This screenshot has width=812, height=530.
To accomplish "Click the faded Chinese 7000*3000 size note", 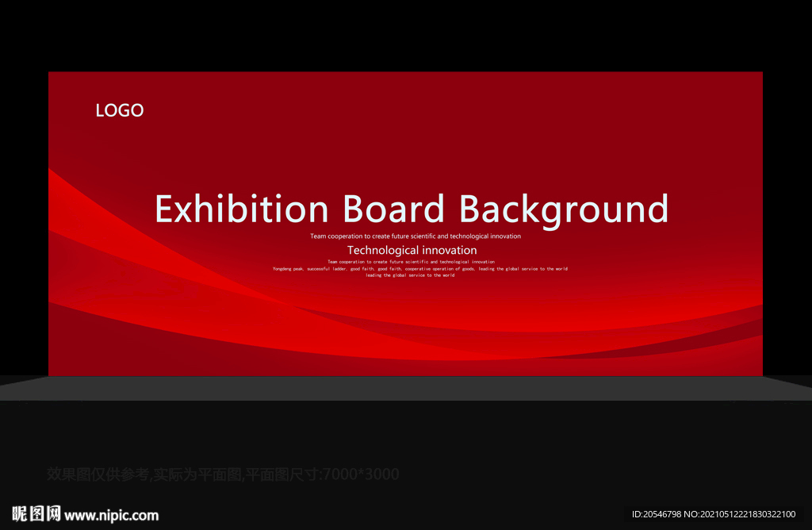I will click(x=223, y=474).
